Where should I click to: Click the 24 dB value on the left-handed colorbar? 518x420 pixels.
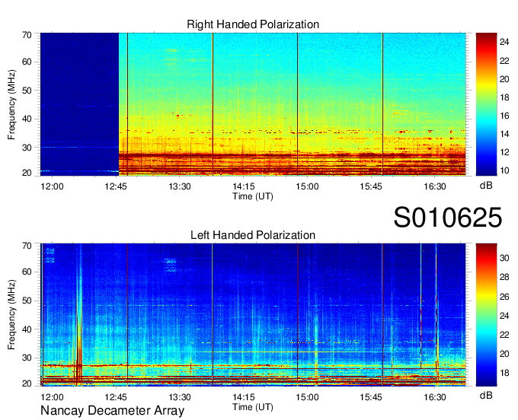click(504, 316)
